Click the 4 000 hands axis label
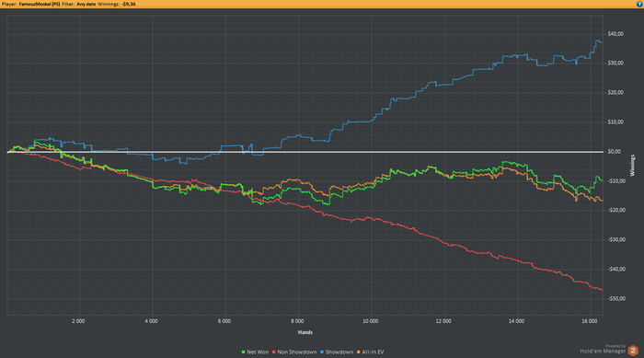644x358 pixels. point(151,321)
